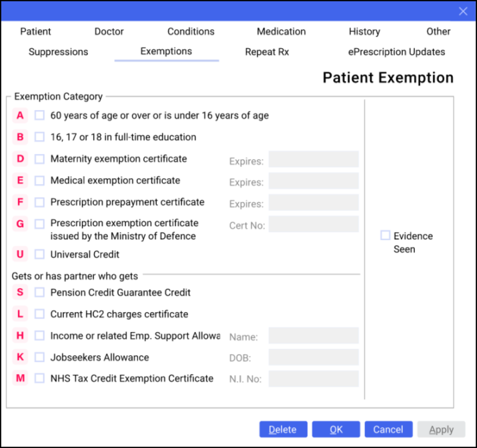Go to the ePrescription Updates tab

click(x=396, y=51)
